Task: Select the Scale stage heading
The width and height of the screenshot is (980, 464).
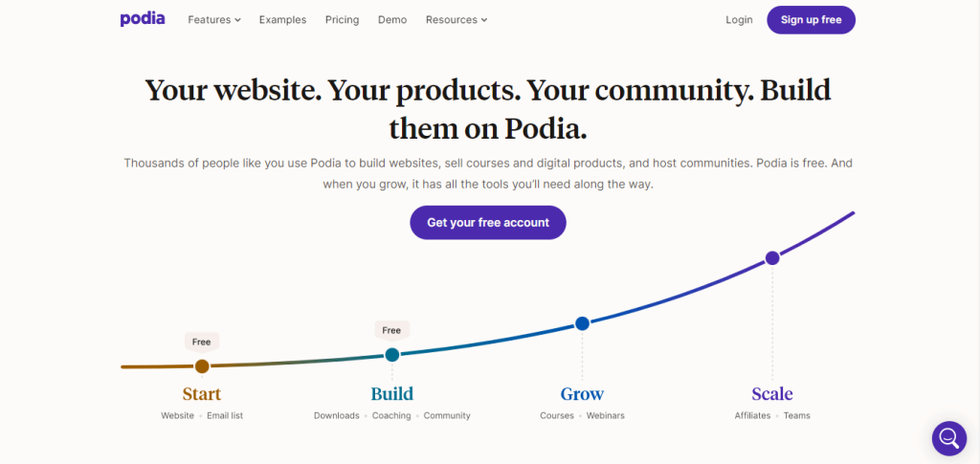Action: [772, 394]
